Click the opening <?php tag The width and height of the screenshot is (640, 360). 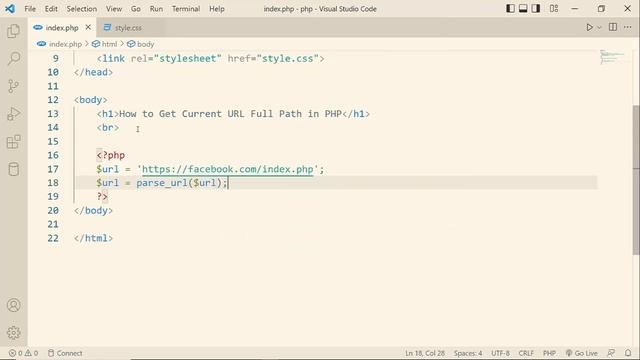[x=111, y=155]
